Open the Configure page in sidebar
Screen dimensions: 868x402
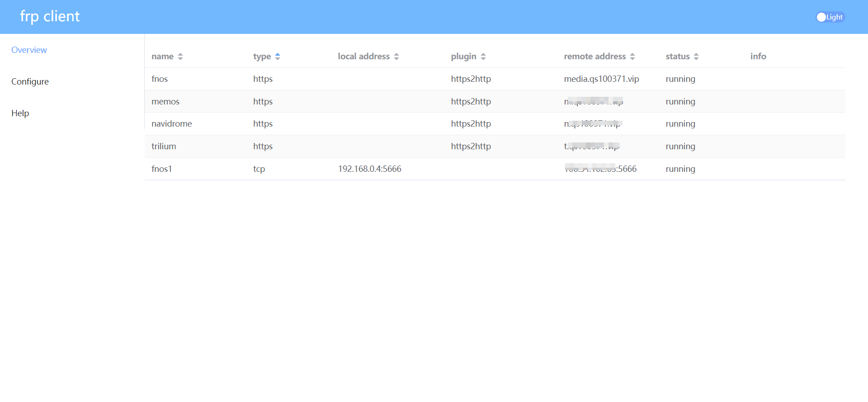[30, 82]
